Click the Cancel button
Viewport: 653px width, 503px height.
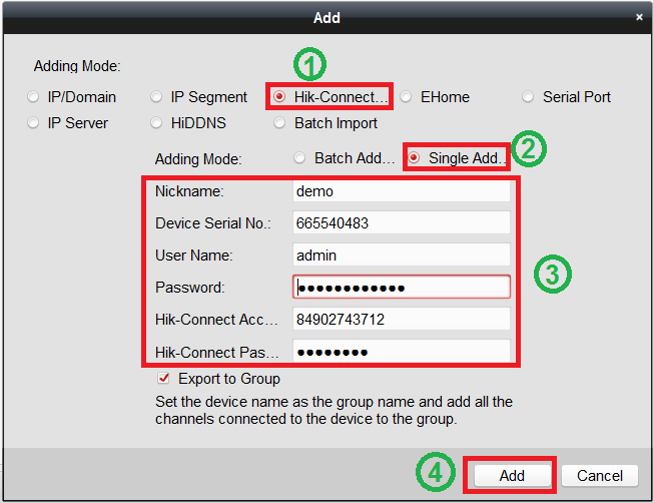[599, 476]
